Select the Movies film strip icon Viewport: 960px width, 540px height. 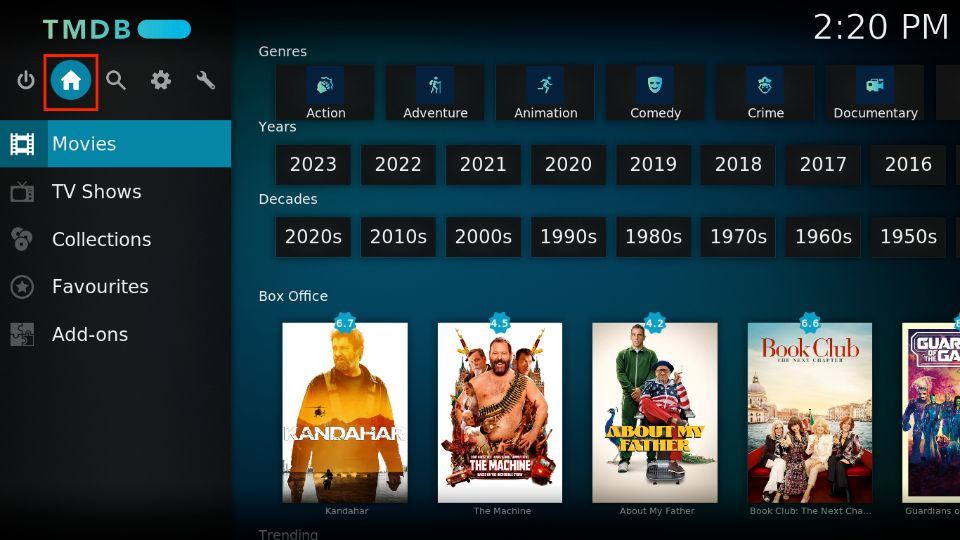point(22,144)
